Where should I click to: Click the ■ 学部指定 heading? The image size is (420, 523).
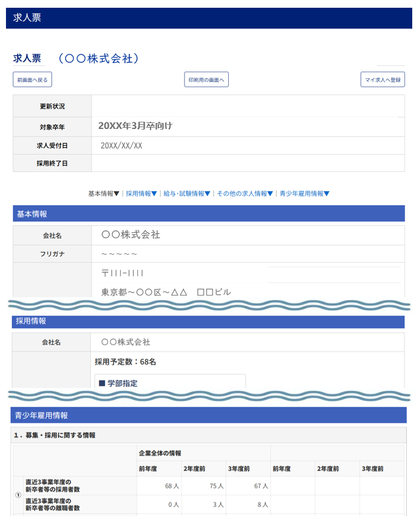[x=118, y=383]
